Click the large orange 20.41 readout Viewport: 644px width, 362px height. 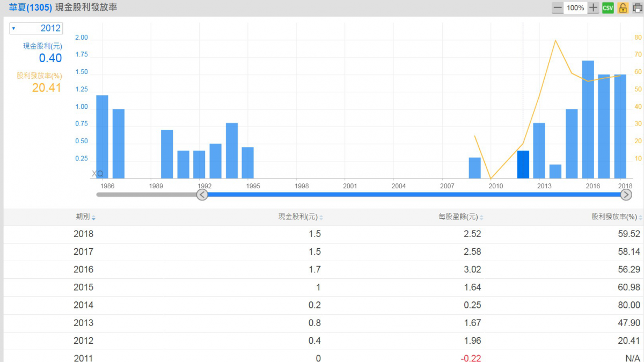47,88
